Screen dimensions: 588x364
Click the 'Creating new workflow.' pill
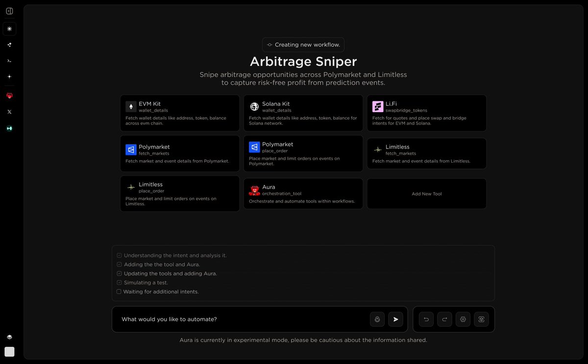coord(303,45)
